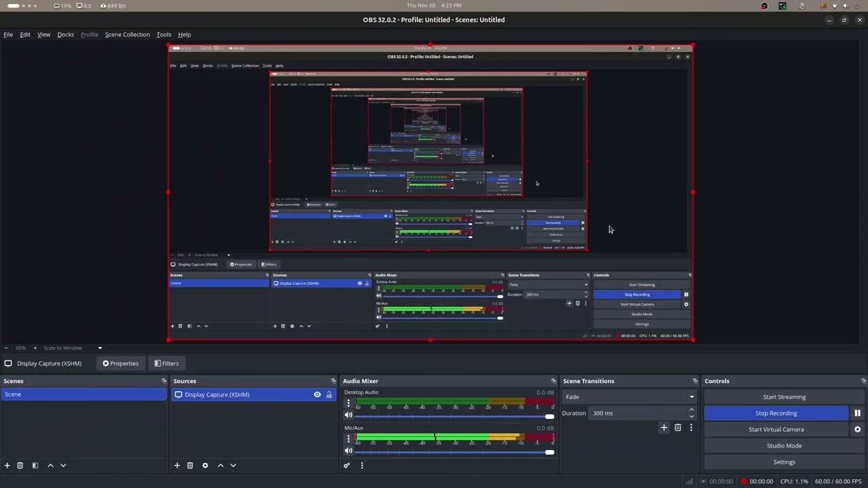Open the Fade transition dropdown
The width and height of the screenshot is (868, 488).
(630, 397)
